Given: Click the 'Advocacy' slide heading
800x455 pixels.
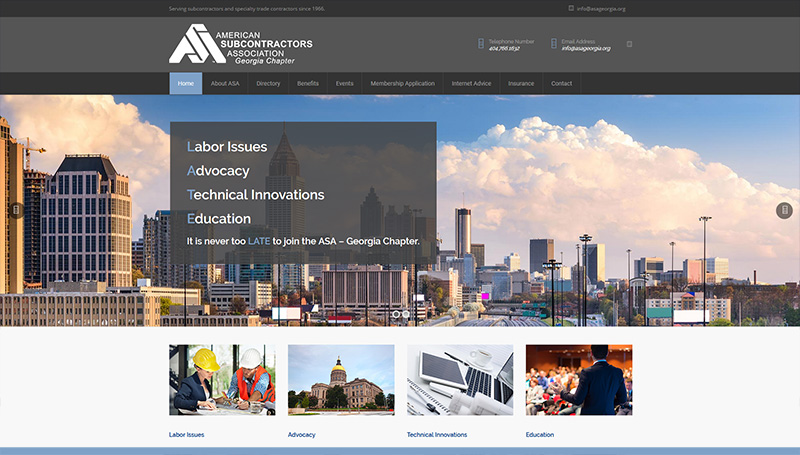Looking at the screenshot, I should (x=218, y=171).
